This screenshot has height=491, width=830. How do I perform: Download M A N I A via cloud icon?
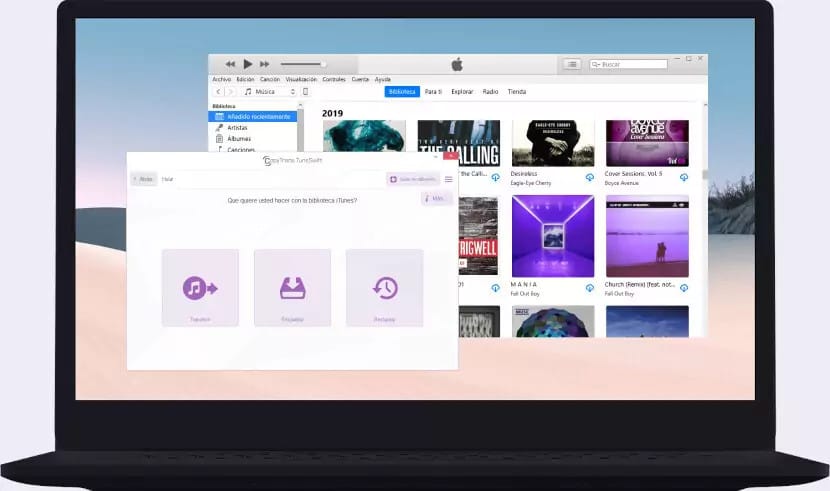(x=590, y=288)
